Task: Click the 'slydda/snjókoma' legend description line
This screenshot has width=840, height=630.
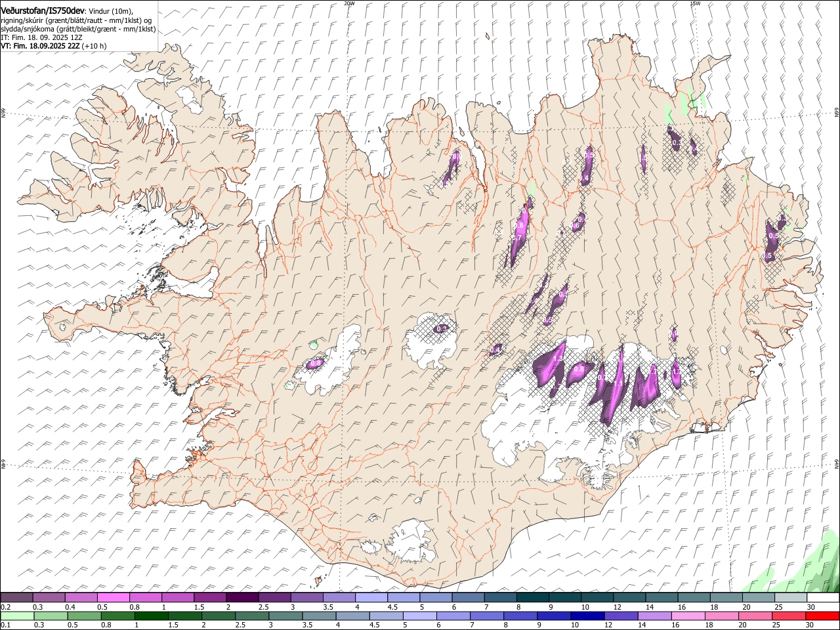Action: (78, 29)
